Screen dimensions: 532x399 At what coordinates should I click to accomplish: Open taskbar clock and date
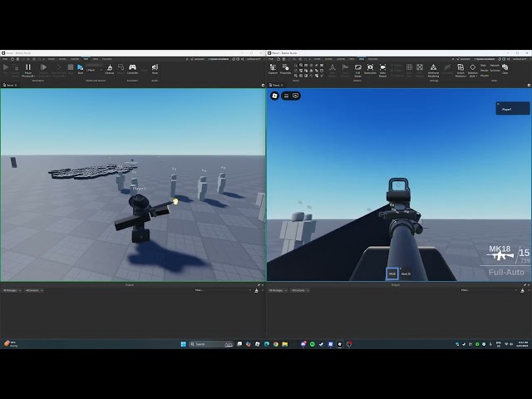(x=522, y=344)
